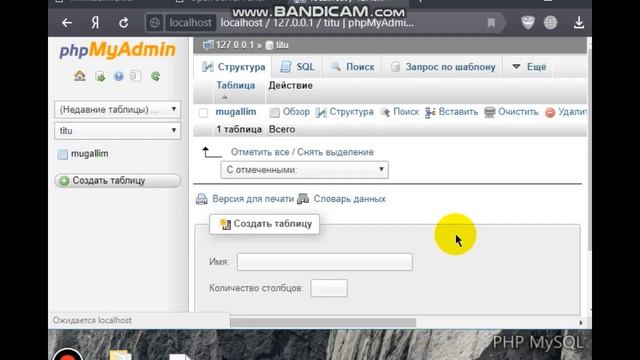Bookmark this page with the bookmark icon
This screenshot has height=360, width=640.
coord(491,23)
